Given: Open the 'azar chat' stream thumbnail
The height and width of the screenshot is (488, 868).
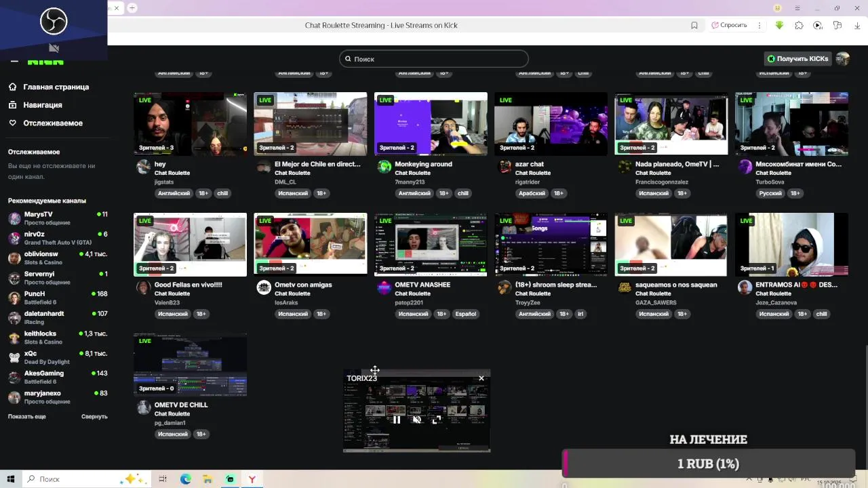Looking at the screenshot, I should pos(551,124).
